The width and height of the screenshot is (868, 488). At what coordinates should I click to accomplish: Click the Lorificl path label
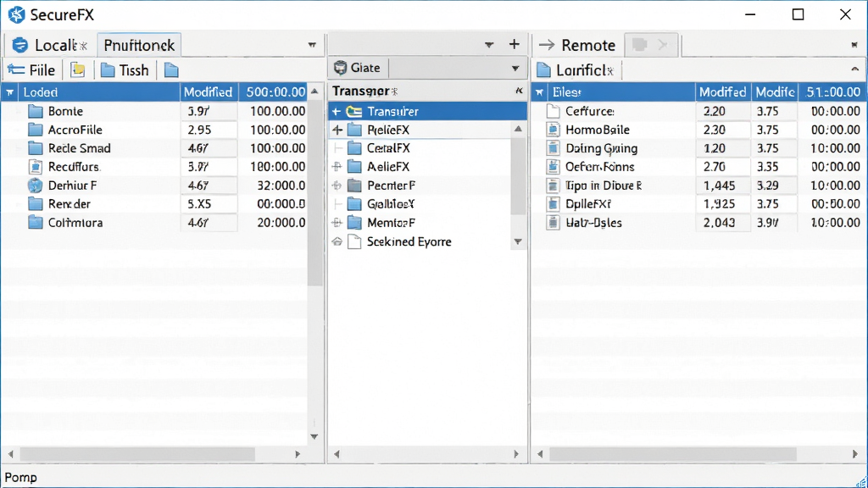point(585,70)
